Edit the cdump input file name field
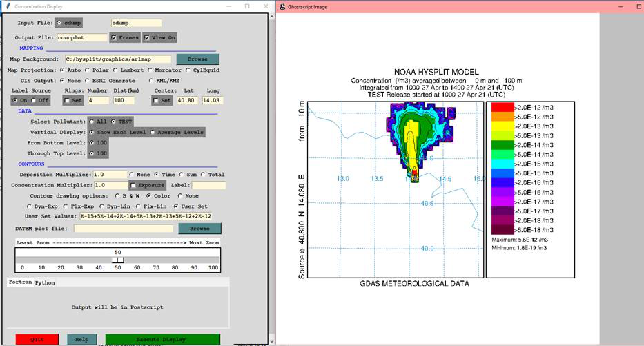The height and width of the screenshot is (346, 644). pos(137,23)
